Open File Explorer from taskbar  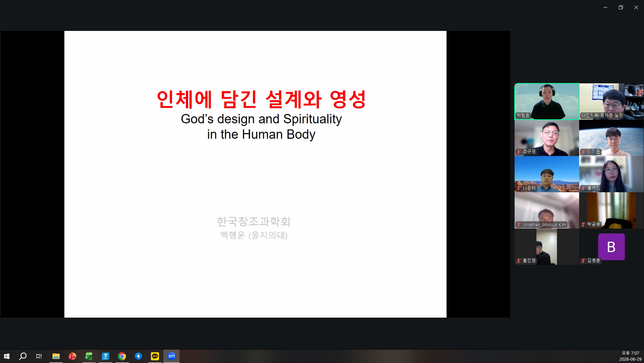point(56,356)
